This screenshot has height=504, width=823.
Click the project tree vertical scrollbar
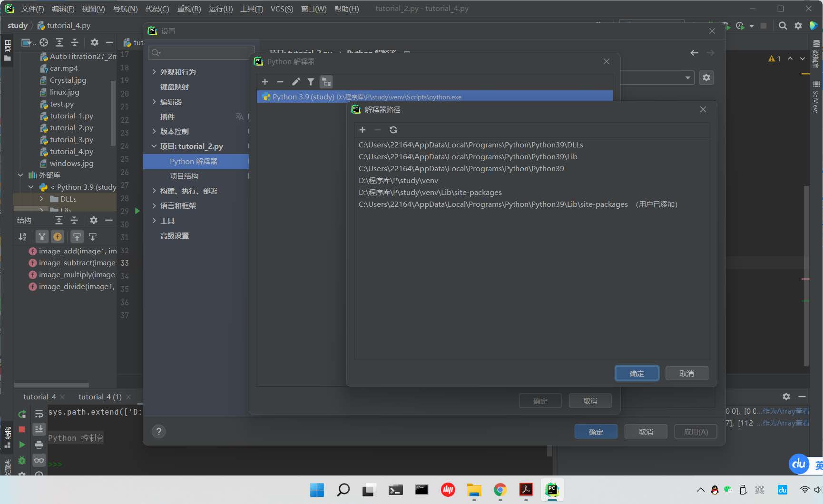(x=113, y=113)
